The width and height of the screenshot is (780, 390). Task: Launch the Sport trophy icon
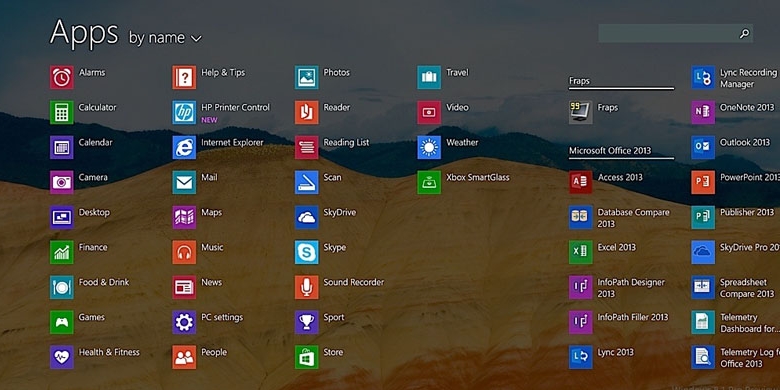(306, 322)
